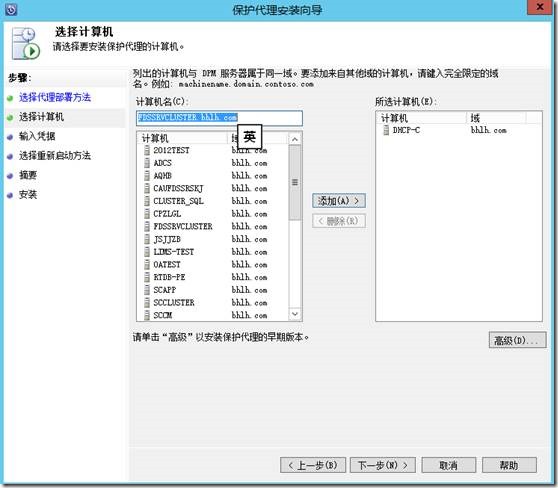558x488 pixels.
Task: Select step 摘要 in sidebar
Action: pos(28,175)
